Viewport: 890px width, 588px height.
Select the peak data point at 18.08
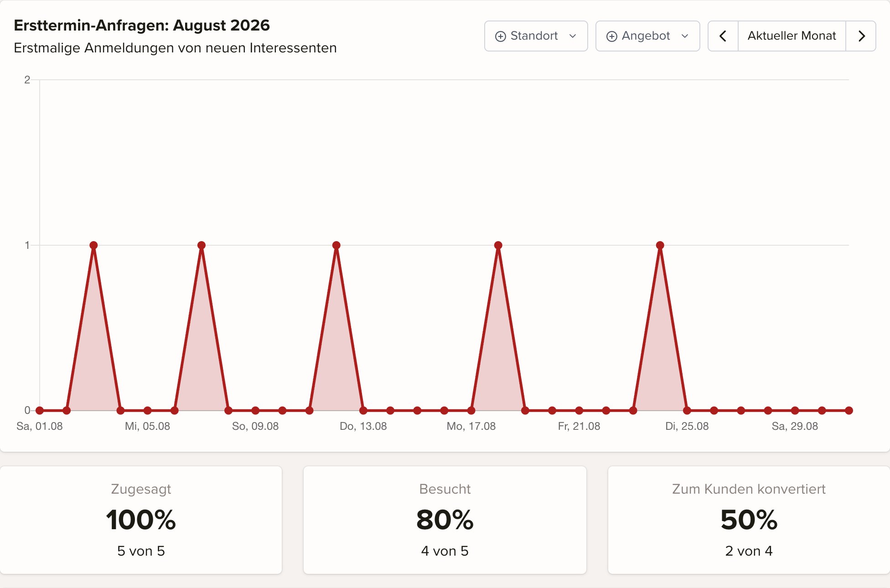tap(498, 245)
